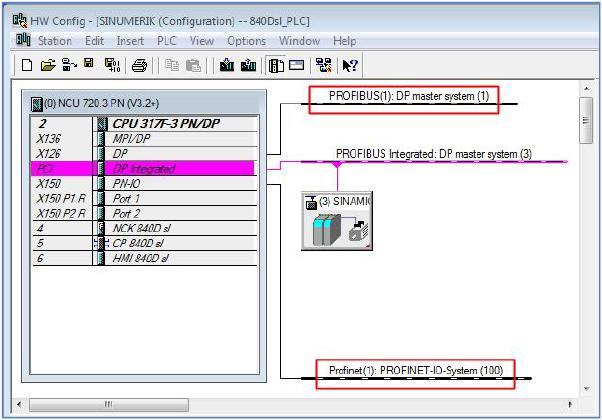Click the Configure Network icon

[x=323, y=65]
